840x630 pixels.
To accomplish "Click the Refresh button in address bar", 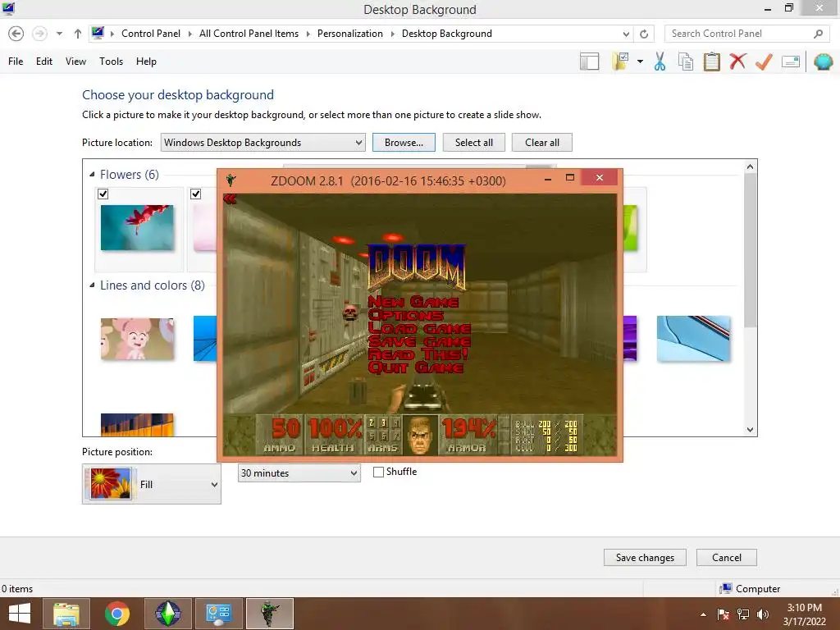I will pyautogui.click(x=644, y=34).
